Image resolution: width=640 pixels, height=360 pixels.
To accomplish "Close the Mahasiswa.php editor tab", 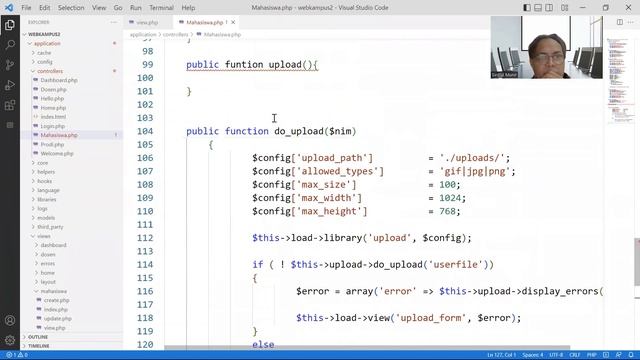I will tap(233, 22).
